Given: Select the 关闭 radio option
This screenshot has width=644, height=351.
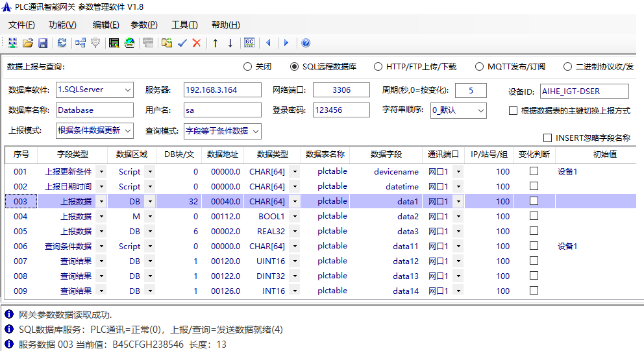Looking at the screenshot, I should click(247, 66).
